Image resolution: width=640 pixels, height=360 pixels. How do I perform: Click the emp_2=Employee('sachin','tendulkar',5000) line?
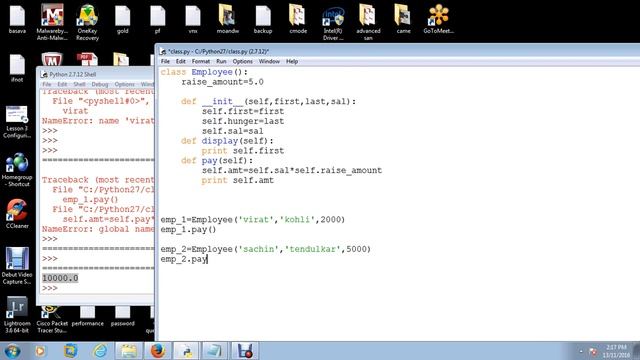pos(266,249)
